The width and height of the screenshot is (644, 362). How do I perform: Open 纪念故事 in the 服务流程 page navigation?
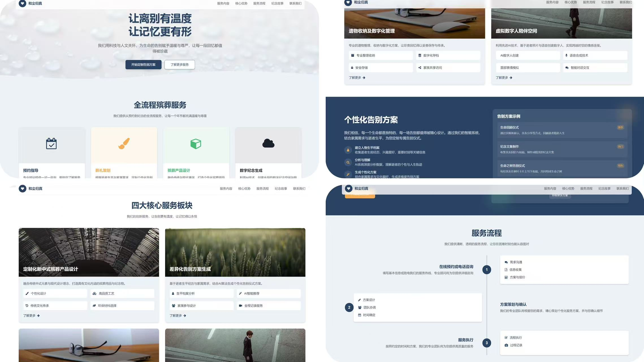[x=604, y=189]
